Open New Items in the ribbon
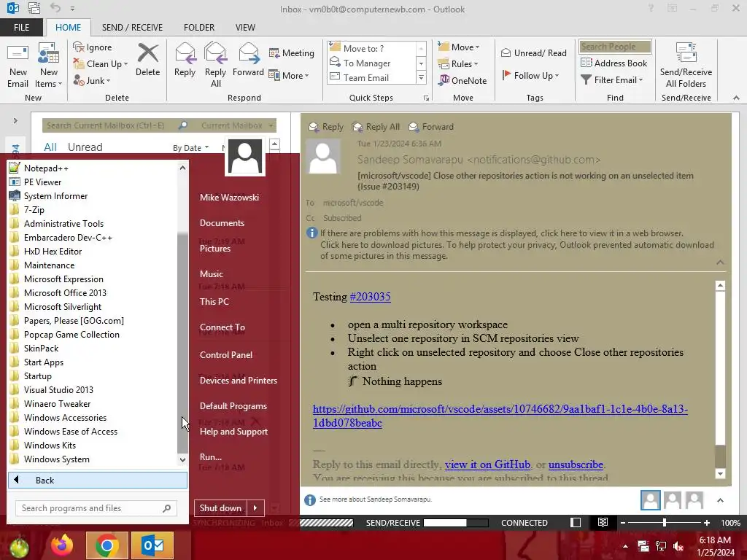 [49, 66]
